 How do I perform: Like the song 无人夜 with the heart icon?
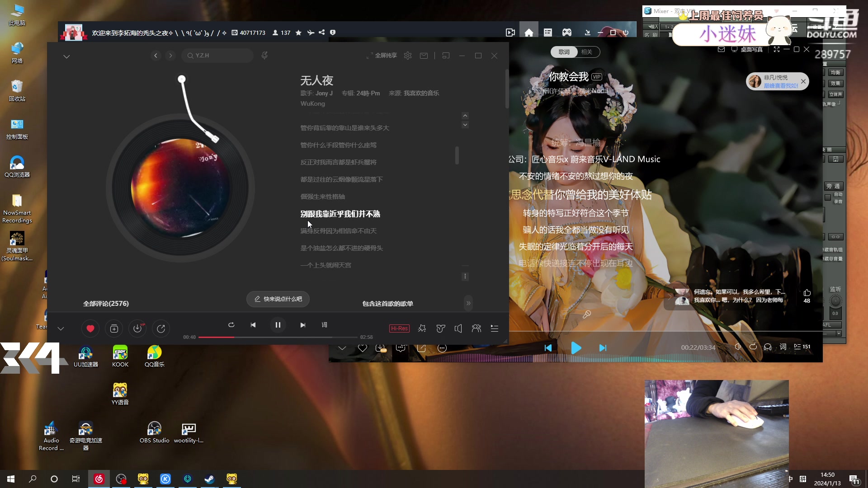coord(90,328)
